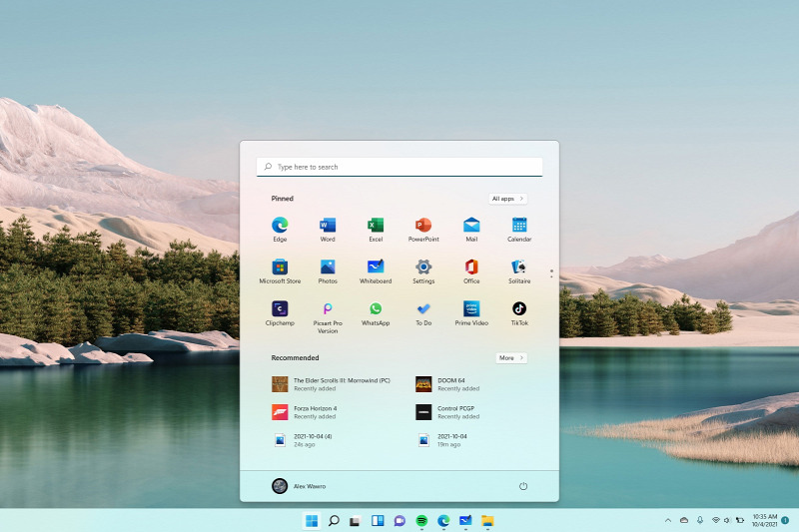Open the Clipchamp pinned app

click(280, 309)
